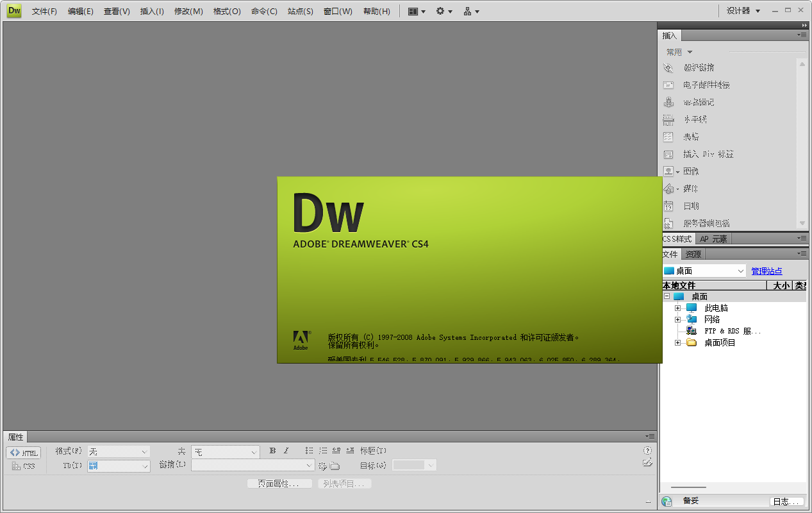This screenshot has width=812, height=513.
Task: Click the Media icon in Insert panel
Action: (668, 189)
